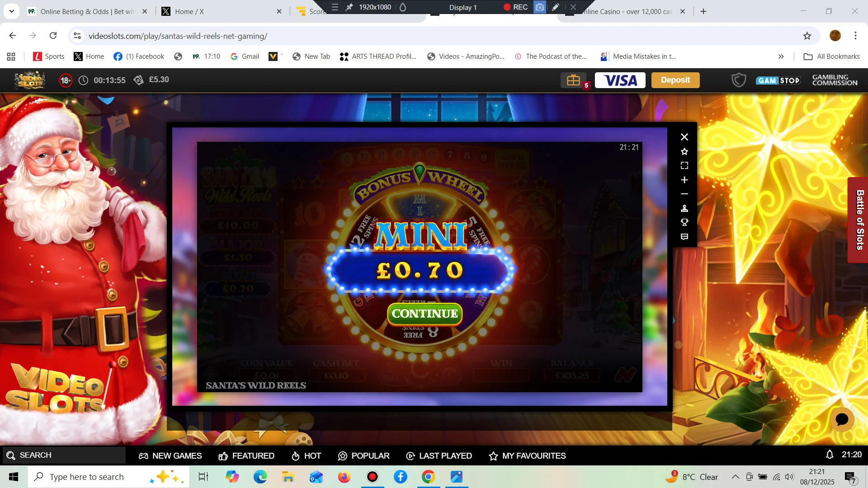Screen dimensions: 868x488
Task: Open File Explorer from the taskbar
Action: [288, 477]
